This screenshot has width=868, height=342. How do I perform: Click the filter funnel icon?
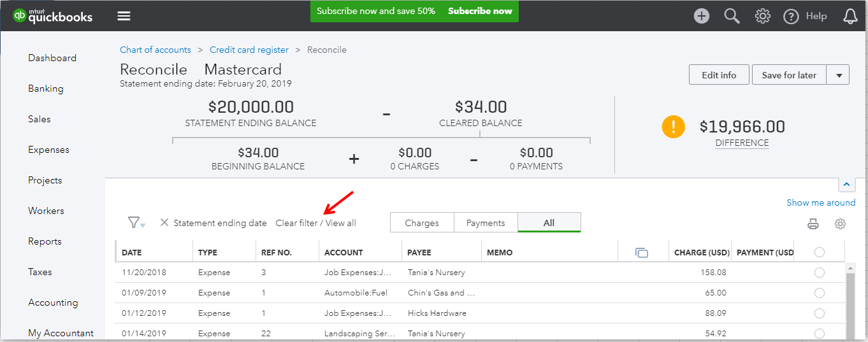(x=136, y=223)
